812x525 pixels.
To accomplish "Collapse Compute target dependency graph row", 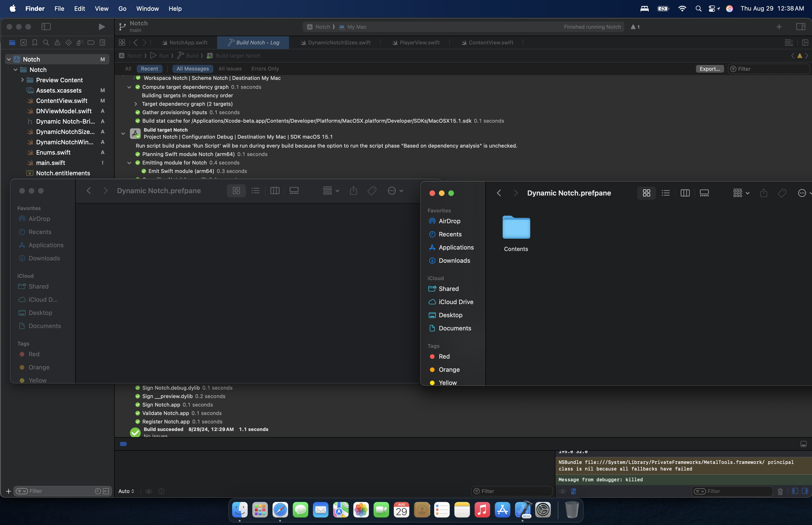I will tap(129, 87).
